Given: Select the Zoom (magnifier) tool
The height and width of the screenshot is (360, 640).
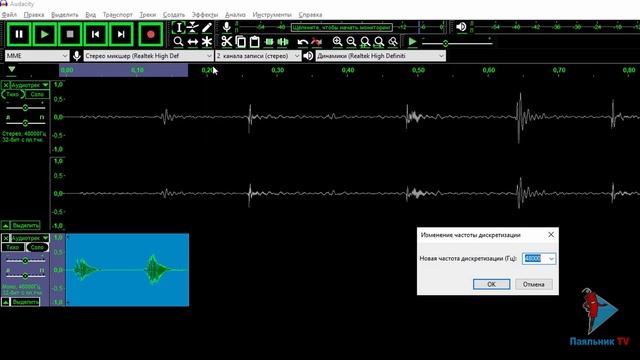Looking at the screenshot, I should coord(178,42).
